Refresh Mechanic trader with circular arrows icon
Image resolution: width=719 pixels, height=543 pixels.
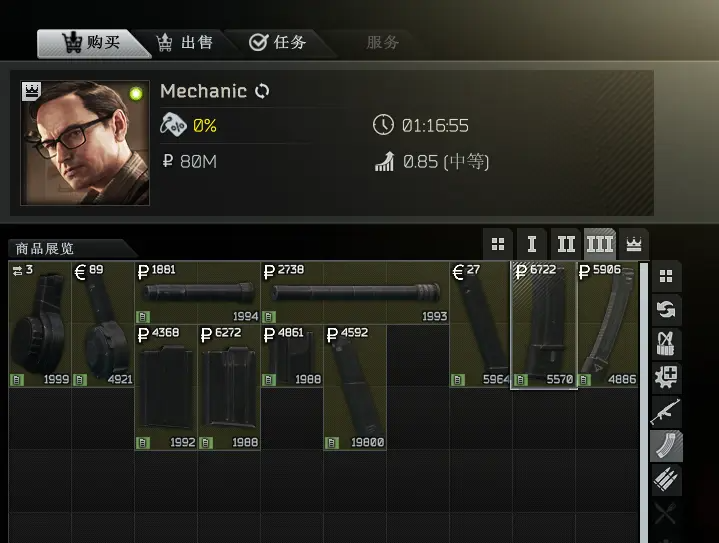pyautogui.click(x=262, y=91)
